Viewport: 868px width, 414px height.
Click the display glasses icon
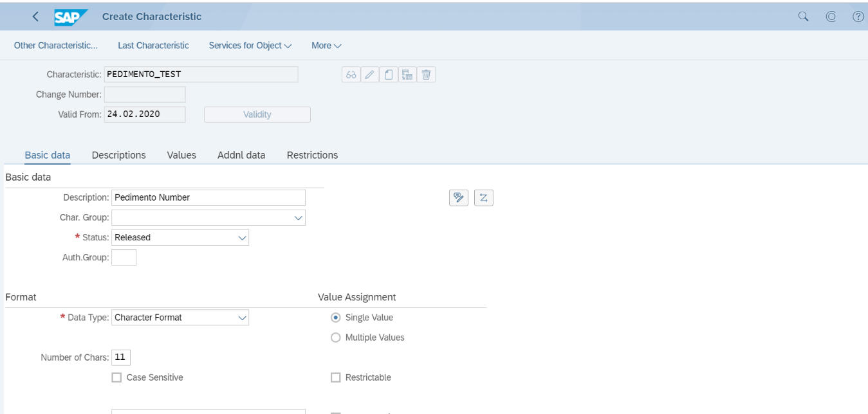click(351, 75)
